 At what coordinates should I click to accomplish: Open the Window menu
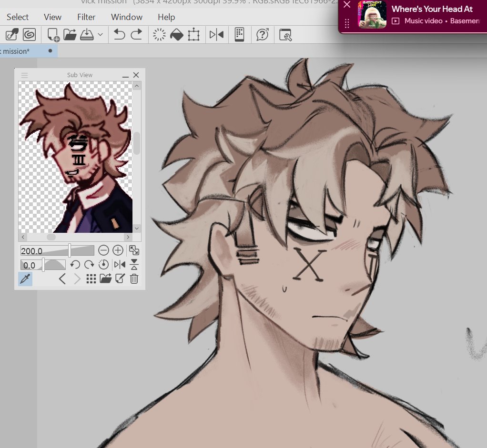click(x=127, y=17)
